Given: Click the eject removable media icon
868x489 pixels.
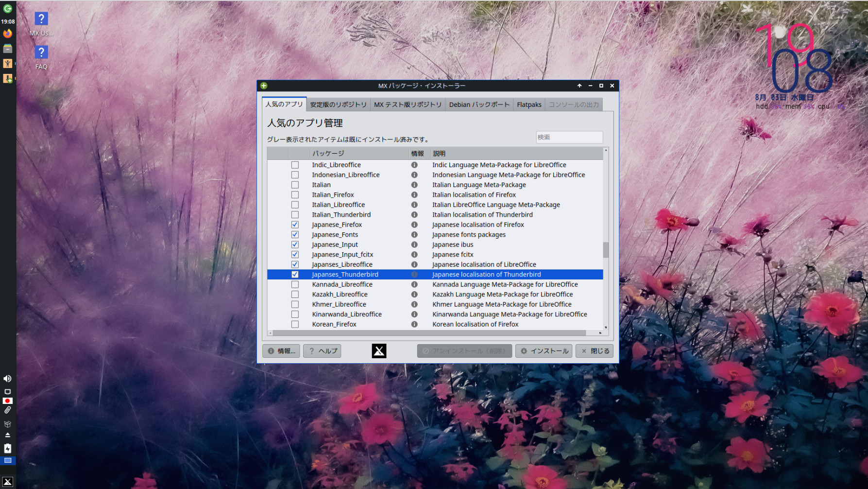Looking at the screenshot, I should 8,435.
